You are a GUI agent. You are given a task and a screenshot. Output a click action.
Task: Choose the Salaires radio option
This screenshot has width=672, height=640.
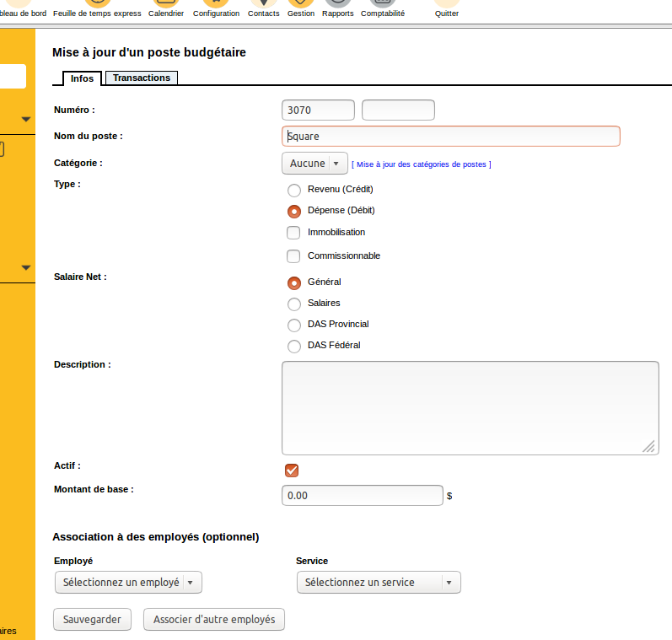click(x=294, y=304)
